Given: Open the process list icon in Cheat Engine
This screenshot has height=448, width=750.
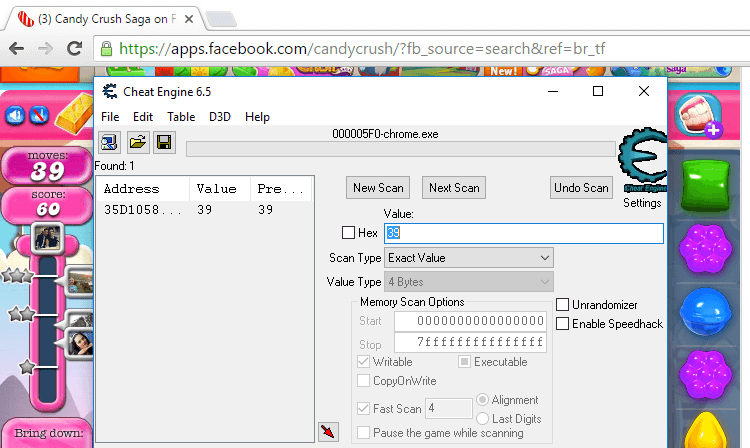Looking at the screenshot, I should coord(109,142).
